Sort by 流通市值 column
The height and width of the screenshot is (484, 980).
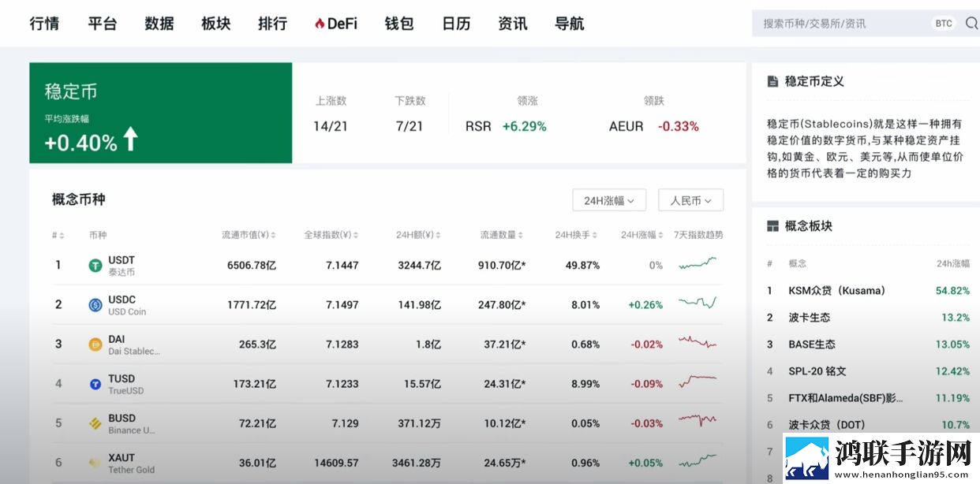pos(249,235)
